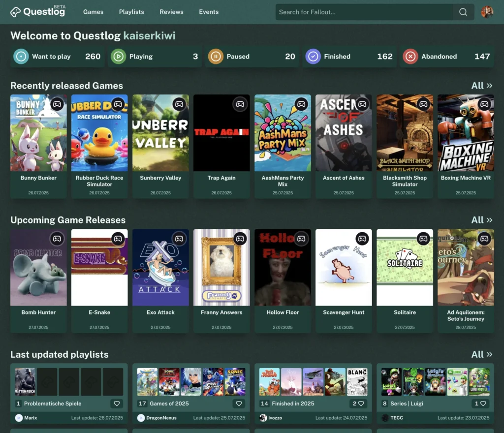Image resolution: width=504 pixels, height=433 pixels.
Task: Click controller icon on Scavenger Hunt card
Action: click(362, 239)
